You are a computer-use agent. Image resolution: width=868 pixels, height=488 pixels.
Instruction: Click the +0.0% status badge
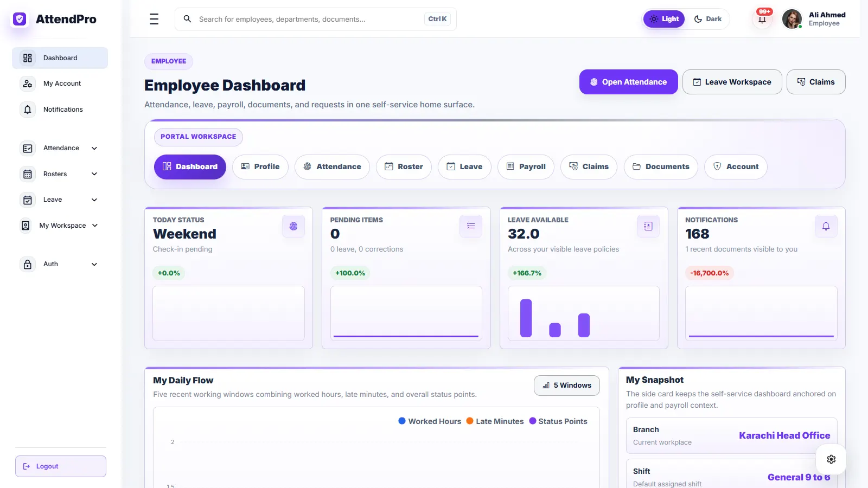(169, 273)
